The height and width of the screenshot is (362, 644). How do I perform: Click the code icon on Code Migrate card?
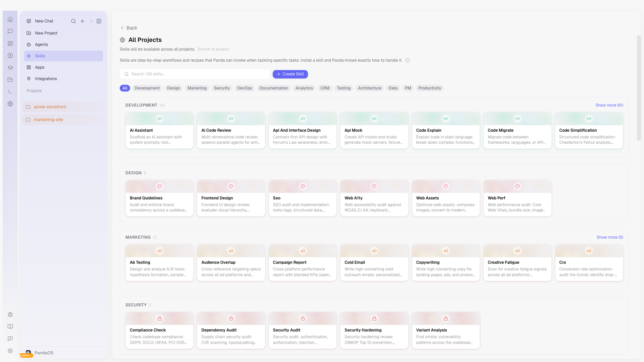[x=518, y=119]
